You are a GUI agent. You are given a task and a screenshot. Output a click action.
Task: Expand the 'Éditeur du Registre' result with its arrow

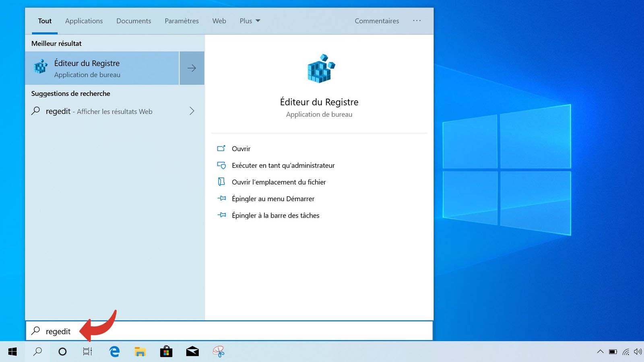pyautogui.click(x=192, y=68)
